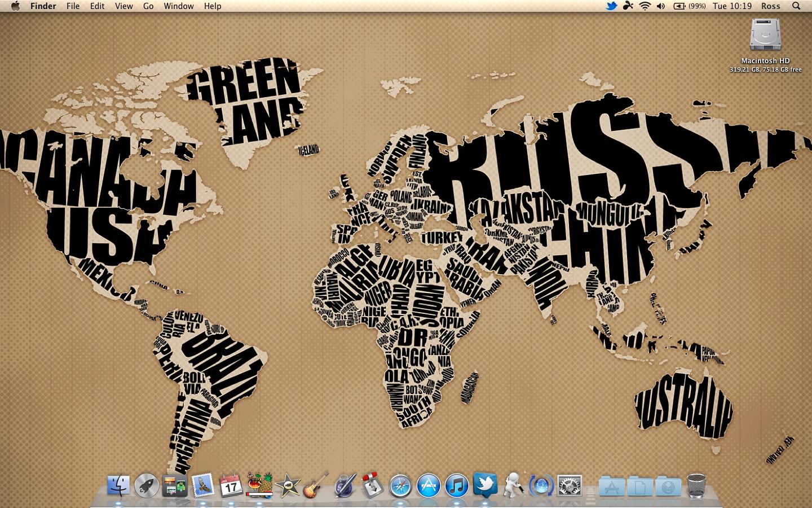The height and width of the screenshot is (508, 812).
Task: Click the Tue 10:19 clock
Action: (732, 6)
